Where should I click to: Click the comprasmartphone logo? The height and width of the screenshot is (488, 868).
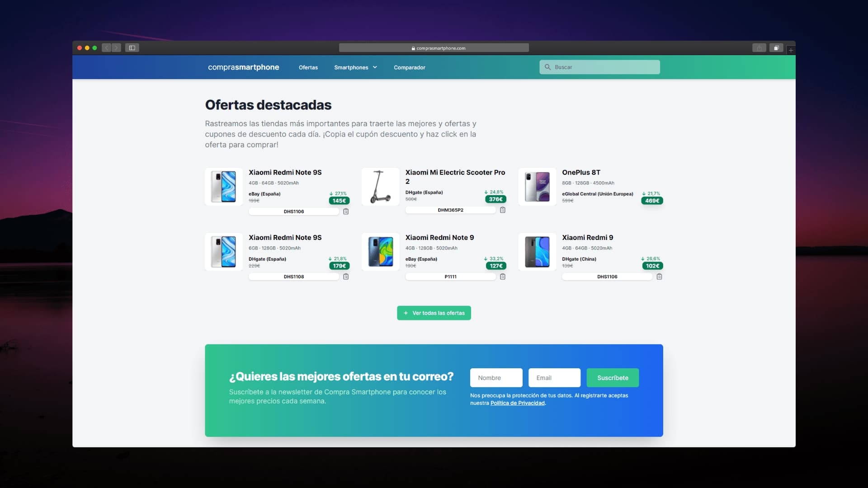point(243,67)
